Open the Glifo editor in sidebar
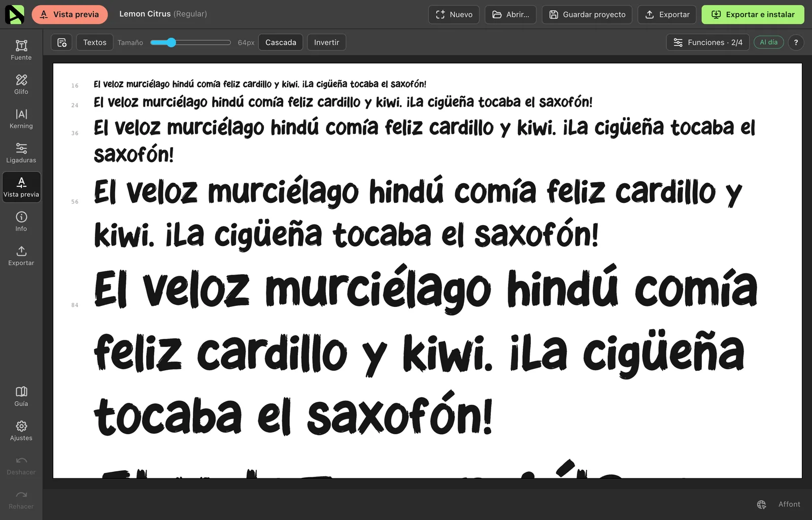This screenshot has height=520, width=812. pyautogui.click(x=21, y=84)
